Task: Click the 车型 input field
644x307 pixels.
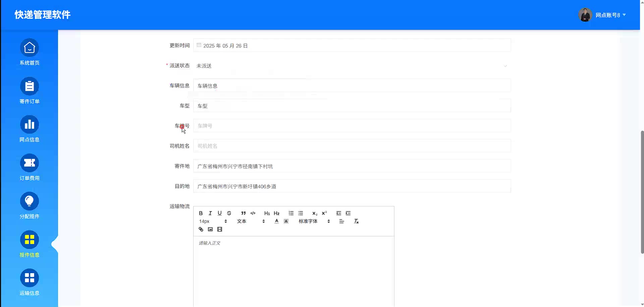Action: (x=352, y=106)
